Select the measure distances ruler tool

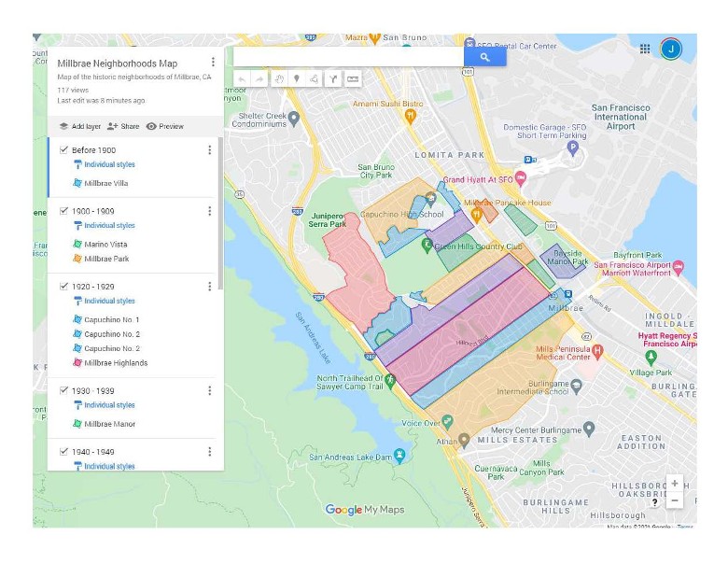[x=353, y=79]
